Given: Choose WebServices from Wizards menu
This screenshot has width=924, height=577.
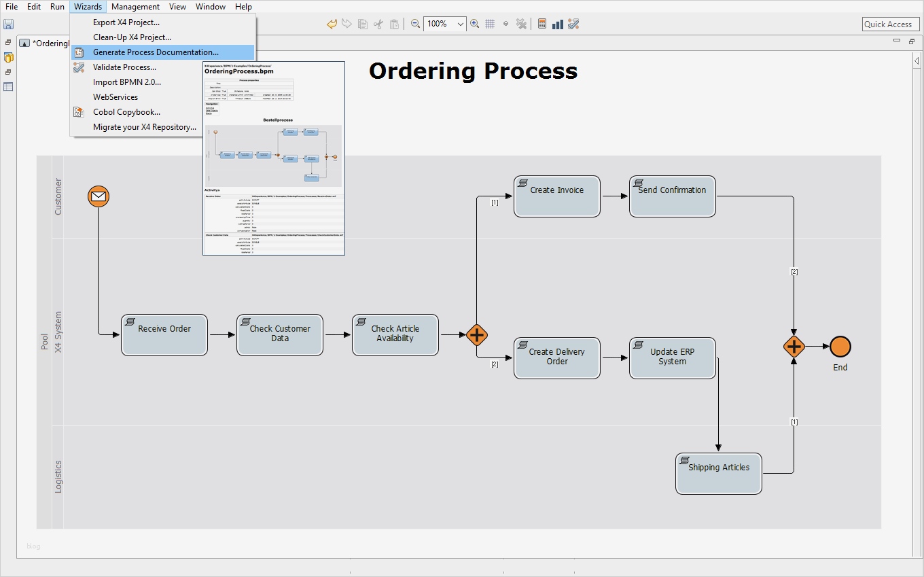Looking at the screenshot, I should coord(163,97).
